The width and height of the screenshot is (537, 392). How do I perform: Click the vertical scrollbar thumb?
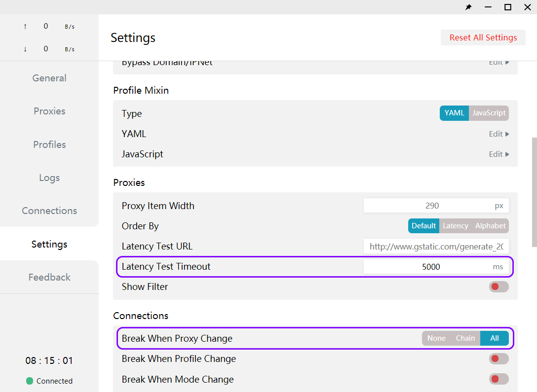[x=534, y=192]
